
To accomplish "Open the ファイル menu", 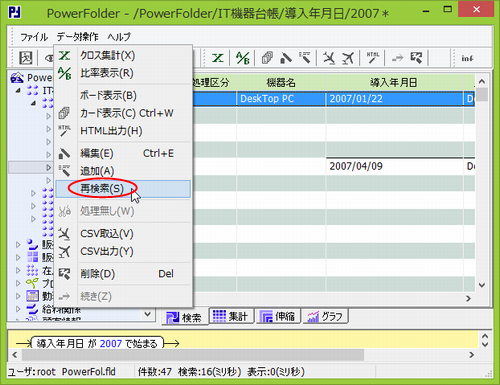I will click(34, 37).
